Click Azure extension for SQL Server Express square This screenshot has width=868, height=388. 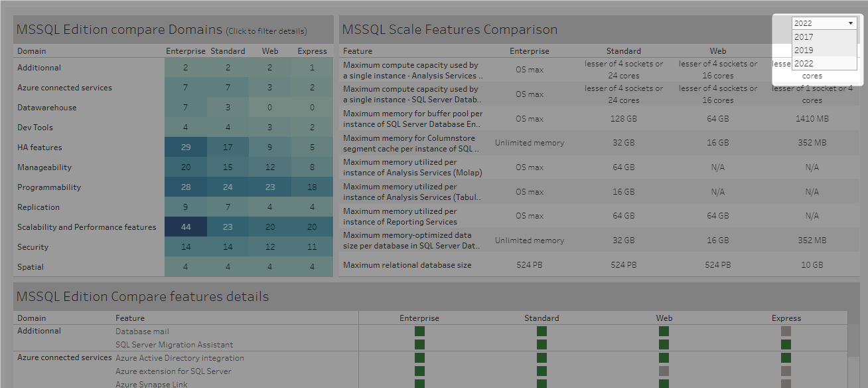[x=786, y=371]
